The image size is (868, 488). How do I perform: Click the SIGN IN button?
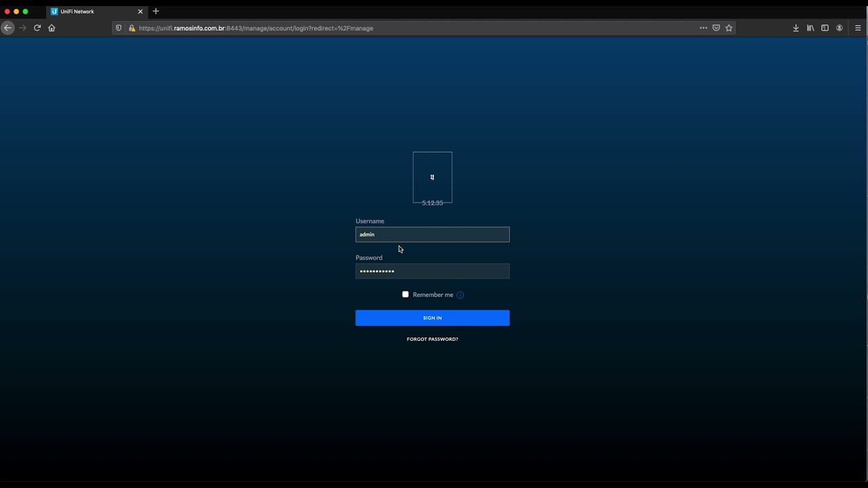pos(433,318)
